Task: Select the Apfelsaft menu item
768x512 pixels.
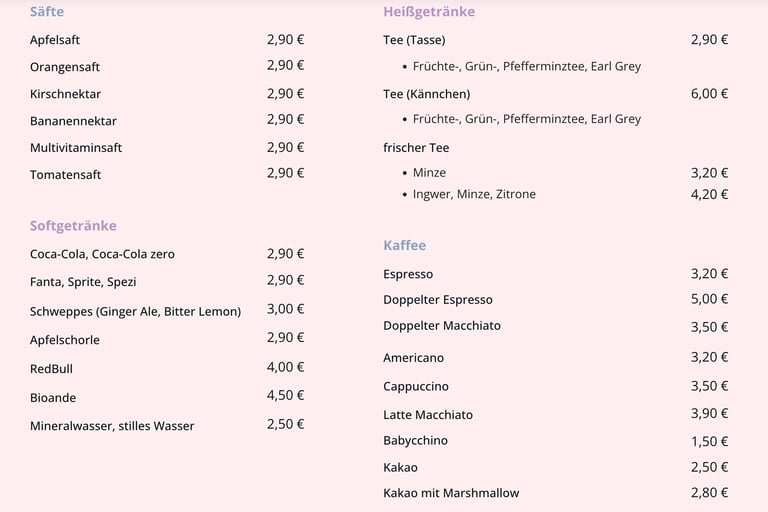Action: [55, 40]
